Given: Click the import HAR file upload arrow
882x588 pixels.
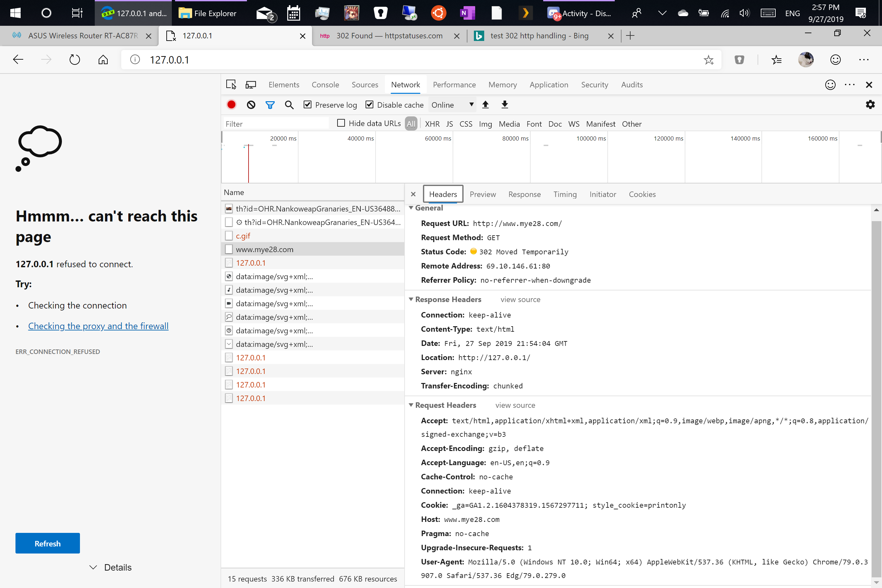Looking at the screenshot, I should point(485,105).
